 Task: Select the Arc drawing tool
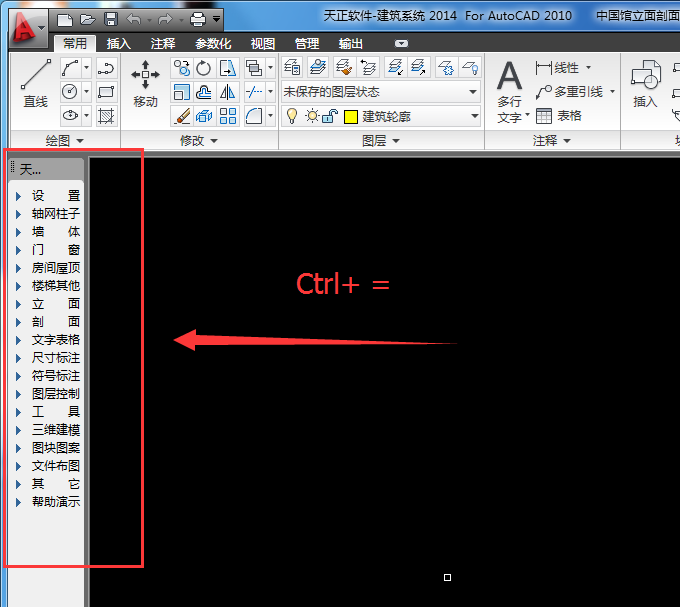tap(70, 68)
